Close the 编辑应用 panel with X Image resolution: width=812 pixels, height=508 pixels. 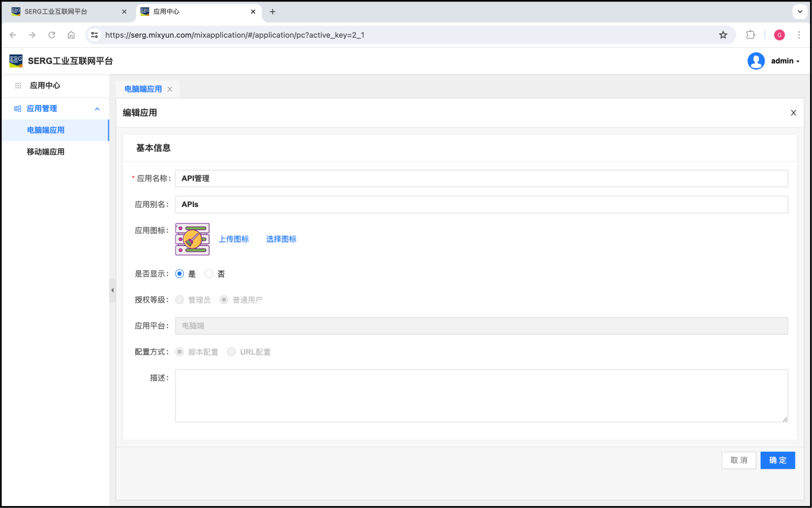point(793,113)
